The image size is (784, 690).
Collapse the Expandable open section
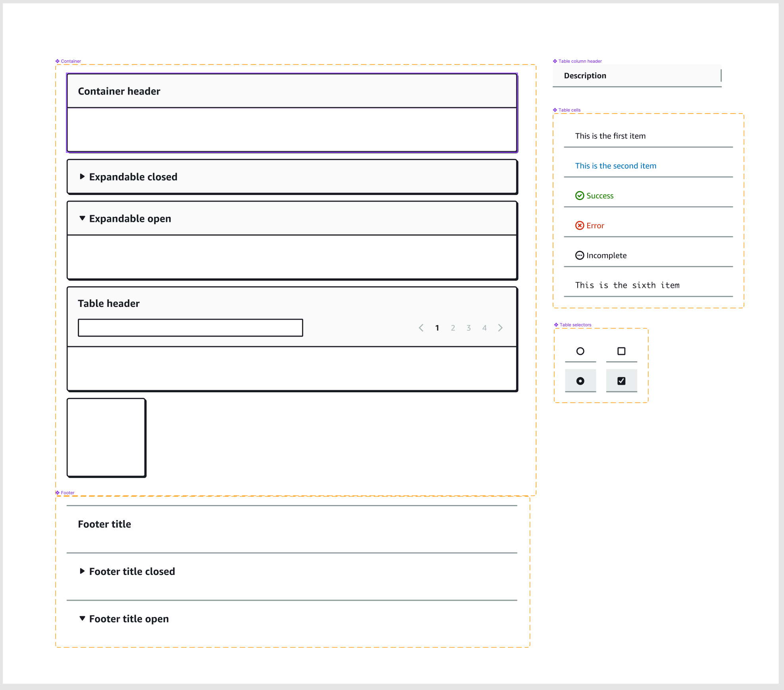click(82, 218)
